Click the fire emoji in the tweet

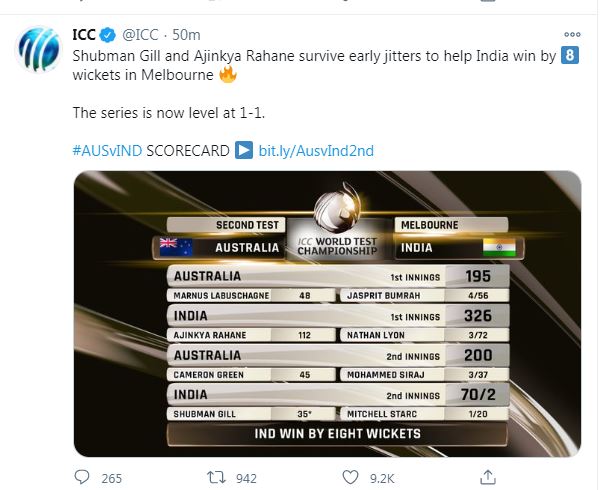pyautogui.click(x=228, y=74)
